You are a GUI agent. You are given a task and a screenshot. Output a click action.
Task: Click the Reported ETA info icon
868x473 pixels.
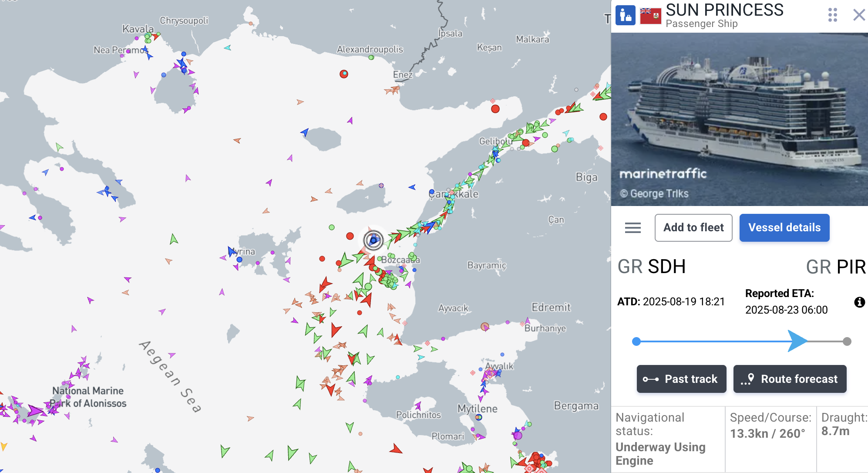click(859, 302)
